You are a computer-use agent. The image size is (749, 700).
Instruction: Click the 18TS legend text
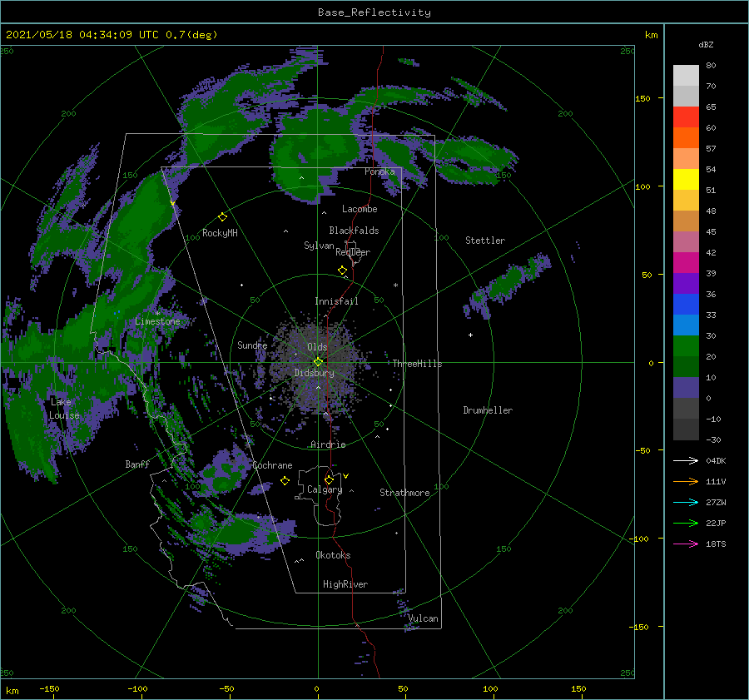tap(716, 544)
